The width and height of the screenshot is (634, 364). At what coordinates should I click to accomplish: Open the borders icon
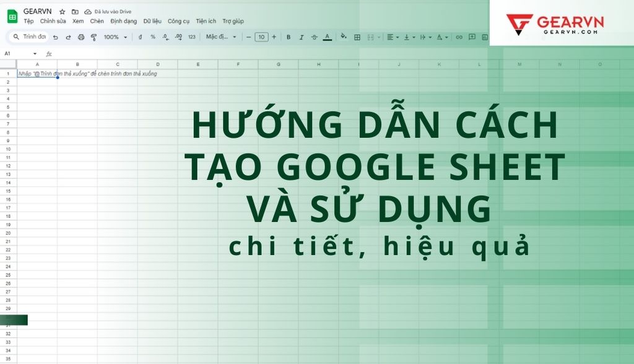tap(357, 37)
